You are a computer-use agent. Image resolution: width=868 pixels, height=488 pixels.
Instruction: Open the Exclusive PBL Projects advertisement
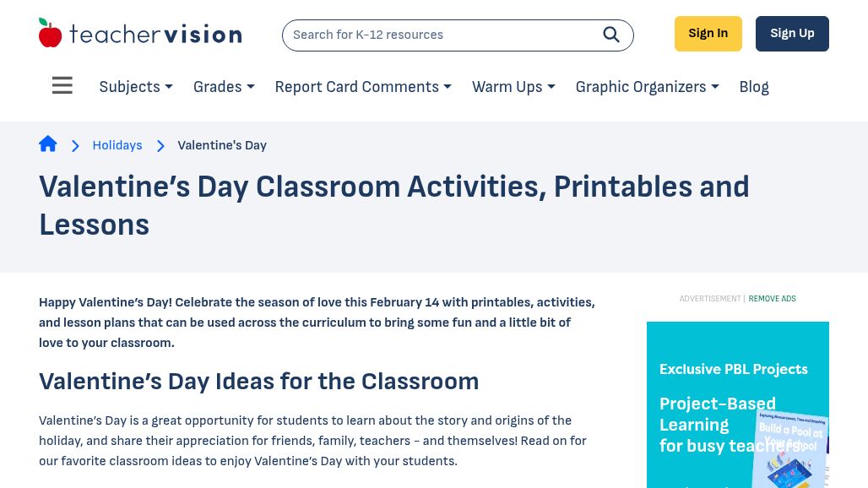coord(733,369)
